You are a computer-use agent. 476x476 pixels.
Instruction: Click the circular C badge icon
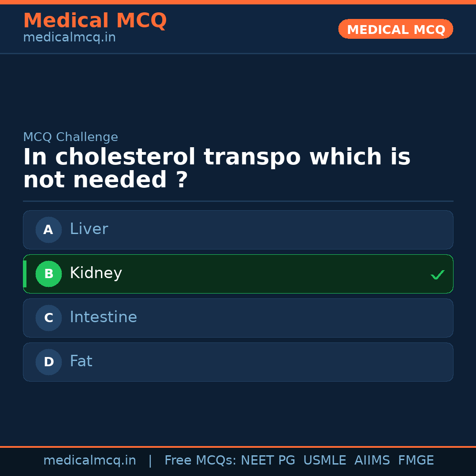[x=48, y=318]
